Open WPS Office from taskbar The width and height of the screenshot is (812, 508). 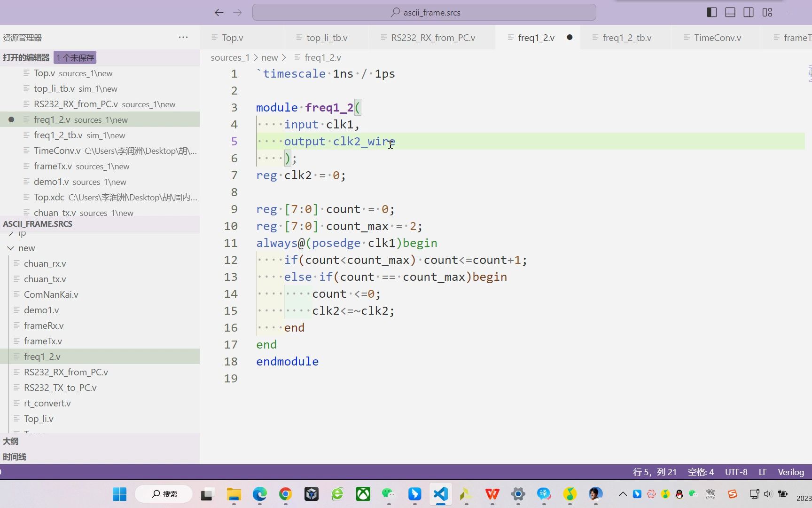(492, 494)
